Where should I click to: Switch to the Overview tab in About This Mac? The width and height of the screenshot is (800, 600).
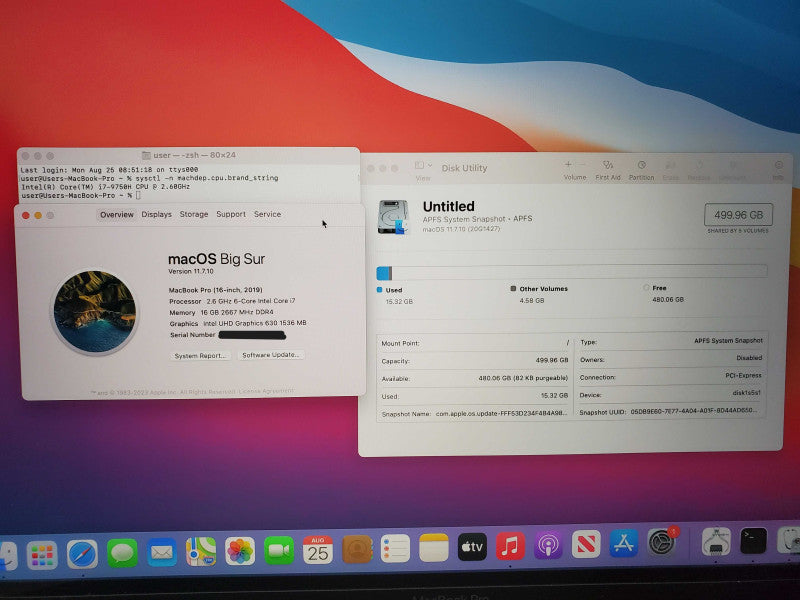pyautogui.click(x=117, y=214)
